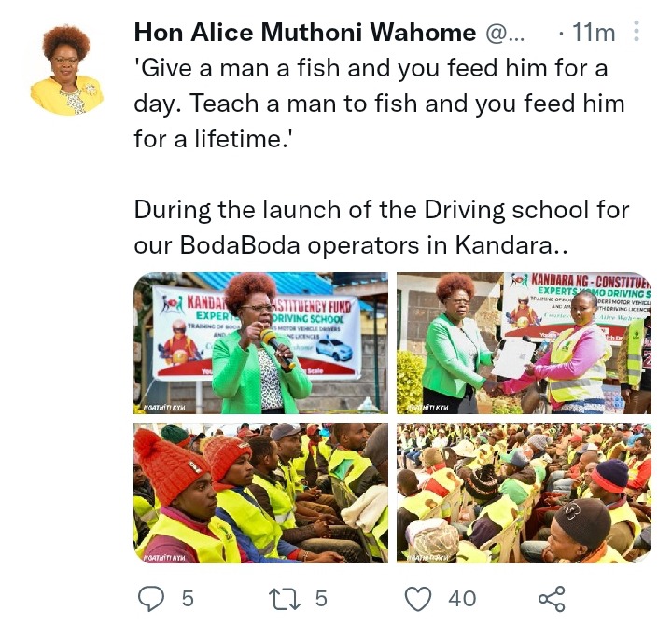Viewport: 672px width, 625px height.
Task: Open the wide crowd photo thumbnail
Action: [524, 493]
